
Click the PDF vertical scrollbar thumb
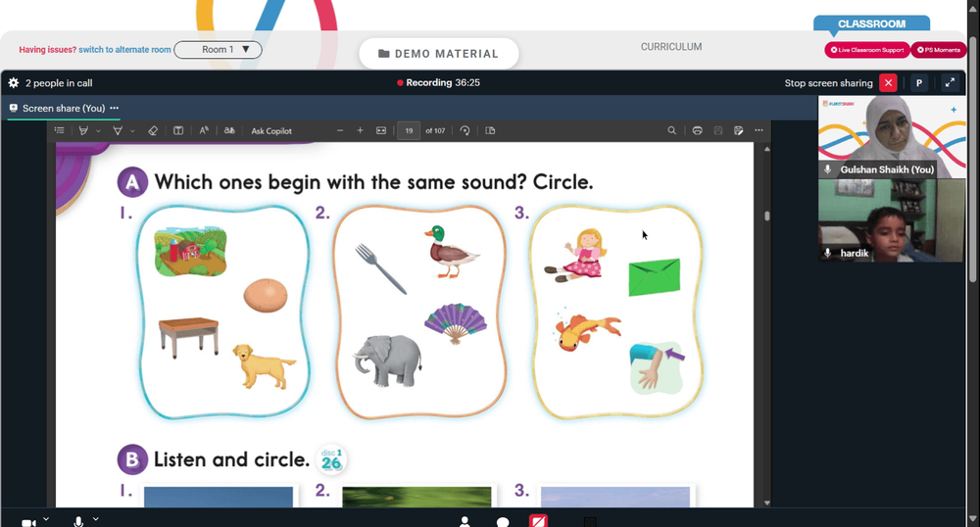766,216
